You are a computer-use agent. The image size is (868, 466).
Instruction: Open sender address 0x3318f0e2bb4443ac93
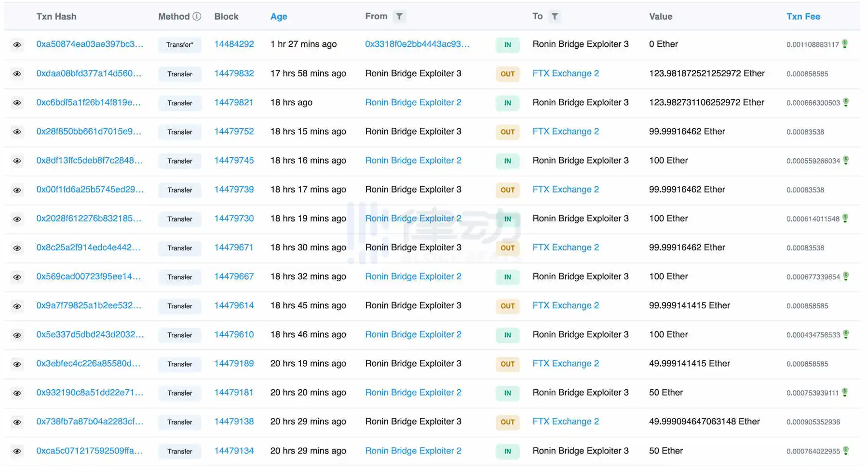point(417,44)
